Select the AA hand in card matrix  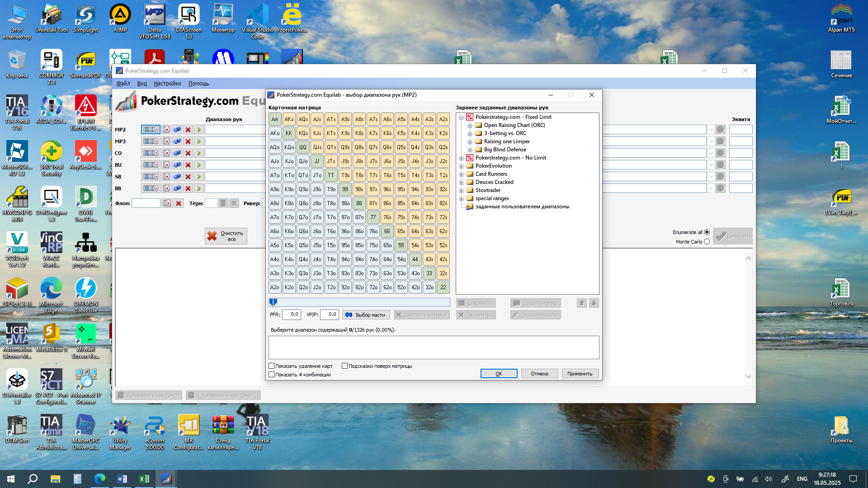point(275,119)
